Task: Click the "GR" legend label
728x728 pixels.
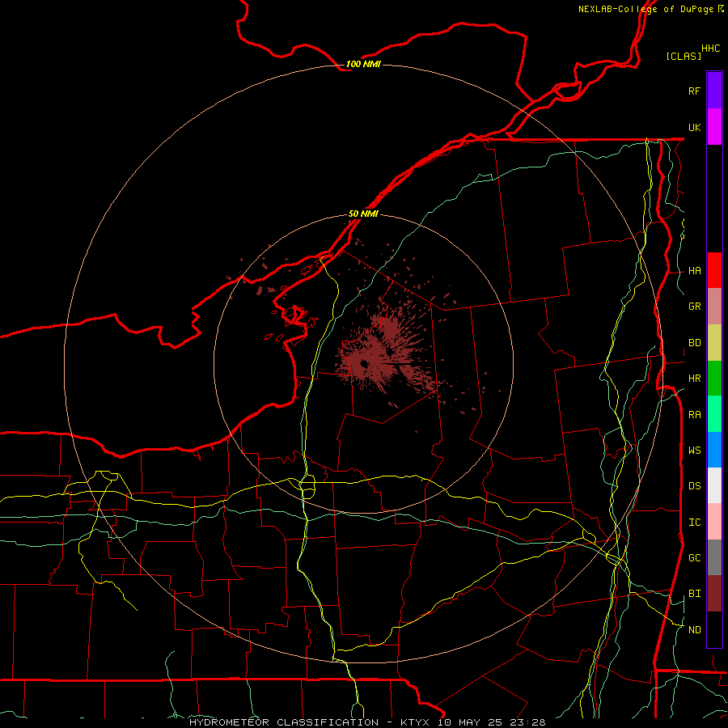Action: pyautogui.click(x=695, y=307)
